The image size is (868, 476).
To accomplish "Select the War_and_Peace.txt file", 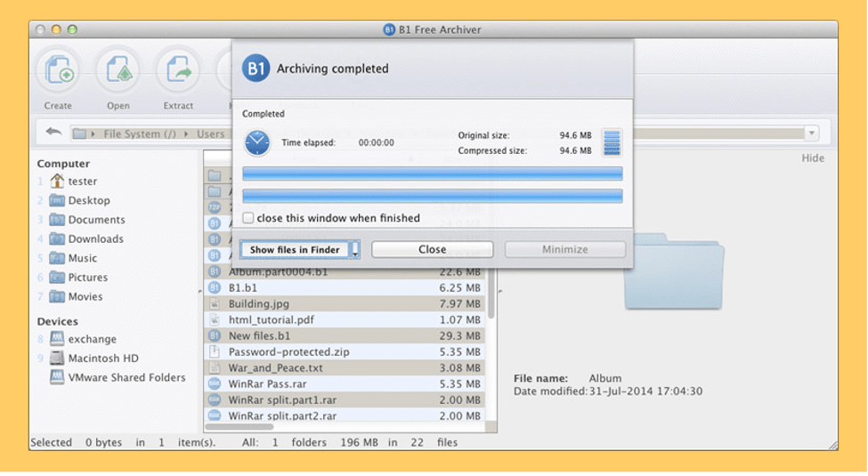I will pyautogui.click(x=275, y=367).
